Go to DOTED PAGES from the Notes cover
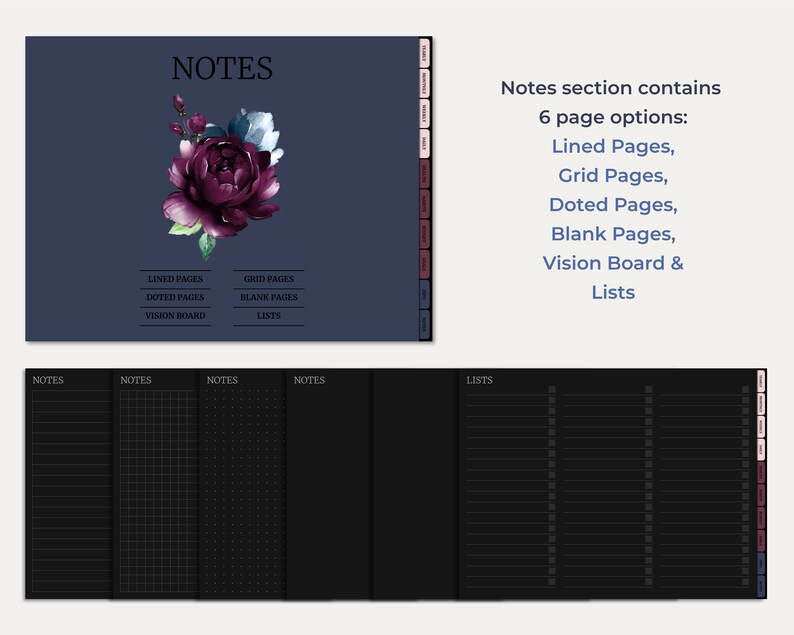Viewport: 794px width, 635px height. pyautogui.click(x=175, y=297)
